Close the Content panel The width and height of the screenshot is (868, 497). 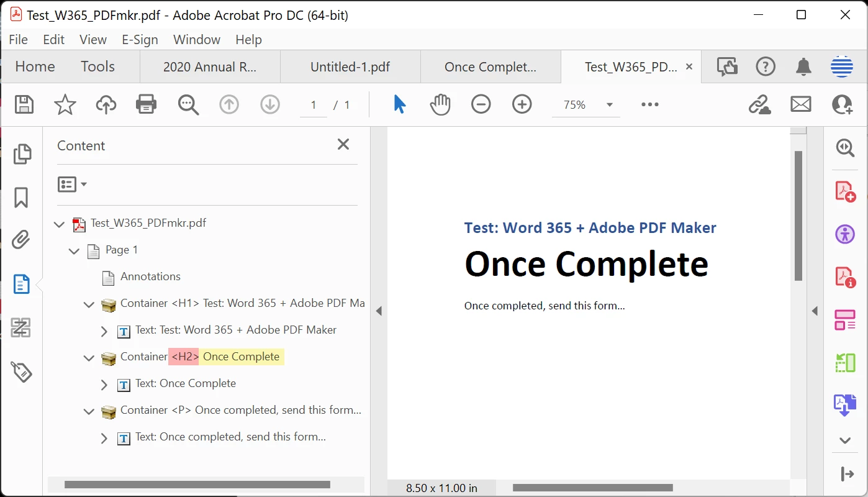pos(343,144)
